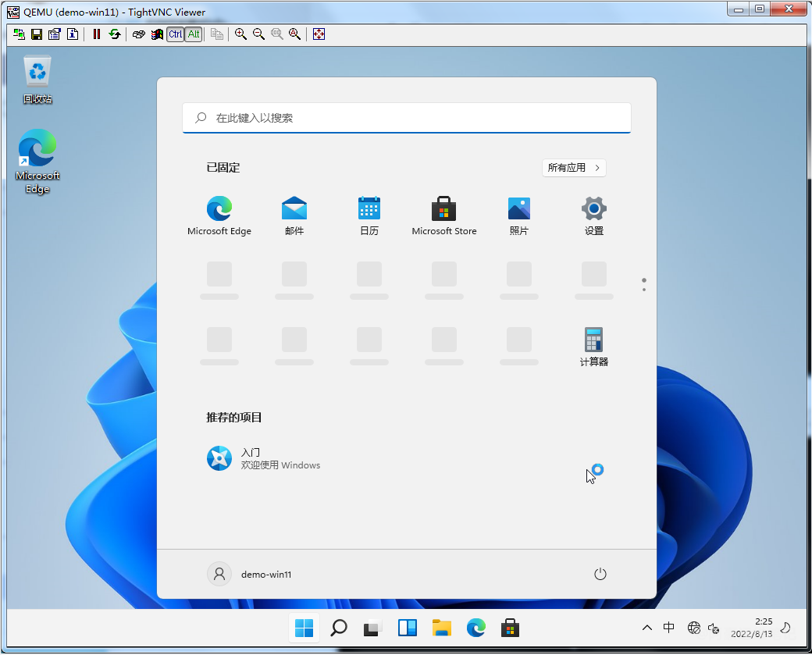812x655 pixels.
Task: Click the Start menu search box
Action: pos(406,118)
